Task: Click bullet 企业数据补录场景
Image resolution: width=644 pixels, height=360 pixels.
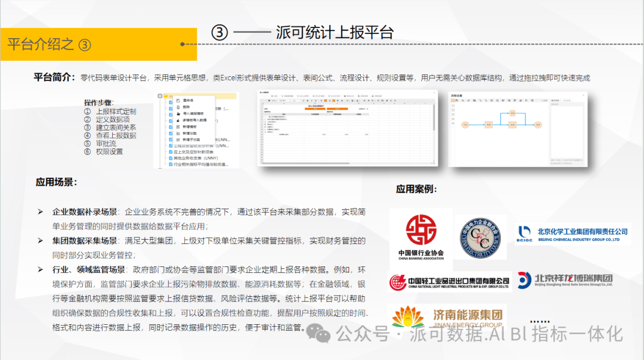Action: pos(85,212)
